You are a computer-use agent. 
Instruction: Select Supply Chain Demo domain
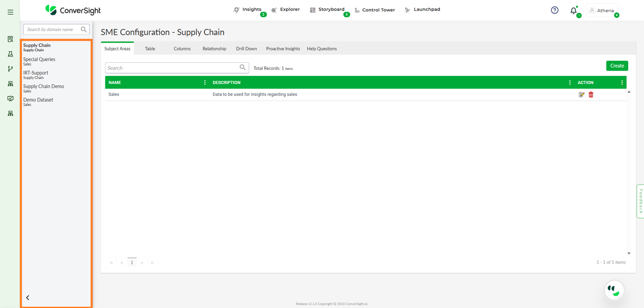pos(43,86)
